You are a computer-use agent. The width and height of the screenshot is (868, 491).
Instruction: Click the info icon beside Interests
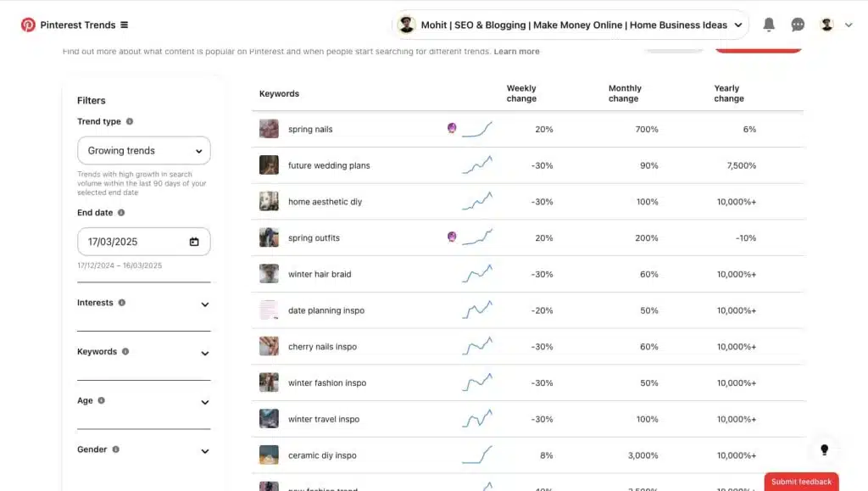point(122,303)
